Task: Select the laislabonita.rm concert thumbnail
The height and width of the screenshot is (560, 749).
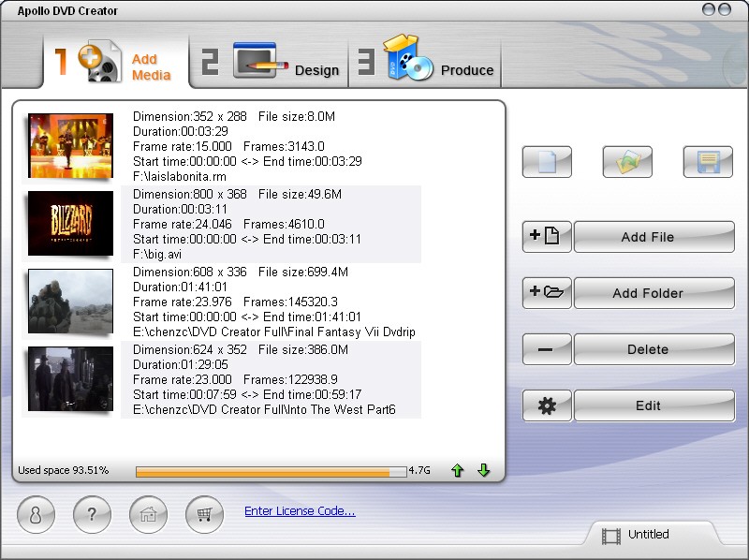Action: 70,145
